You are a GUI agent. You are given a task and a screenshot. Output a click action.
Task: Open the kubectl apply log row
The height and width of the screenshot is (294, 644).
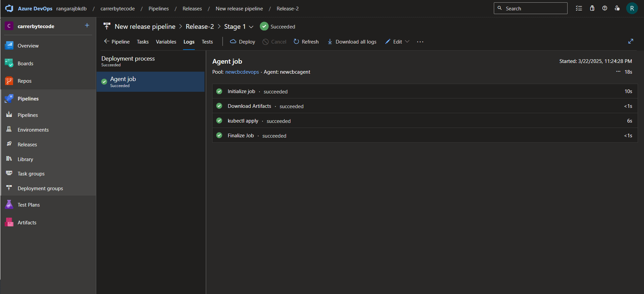[425, 121]
